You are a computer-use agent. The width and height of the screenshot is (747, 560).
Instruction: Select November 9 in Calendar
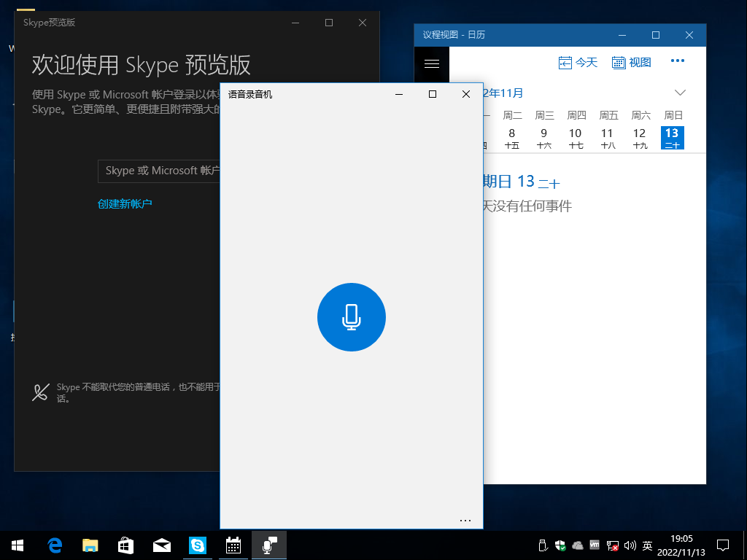tap(544, 138)
